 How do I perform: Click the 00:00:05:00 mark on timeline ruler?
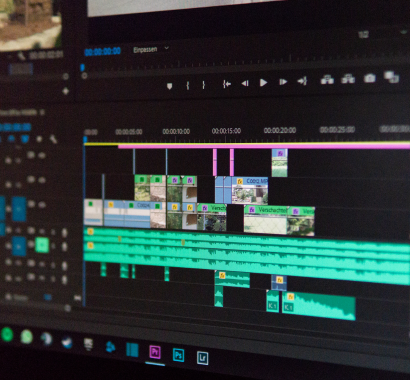129,132
